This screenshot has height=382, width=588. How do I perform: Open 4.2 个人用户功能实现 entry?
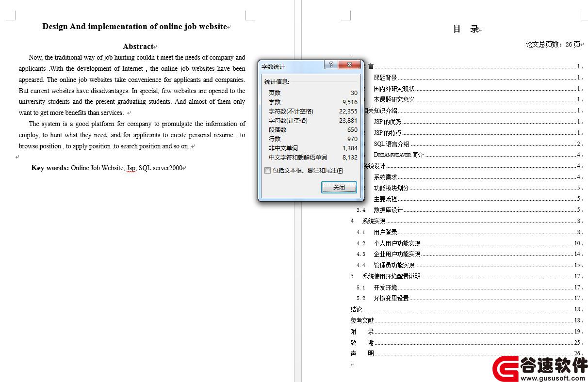(469, 243)
